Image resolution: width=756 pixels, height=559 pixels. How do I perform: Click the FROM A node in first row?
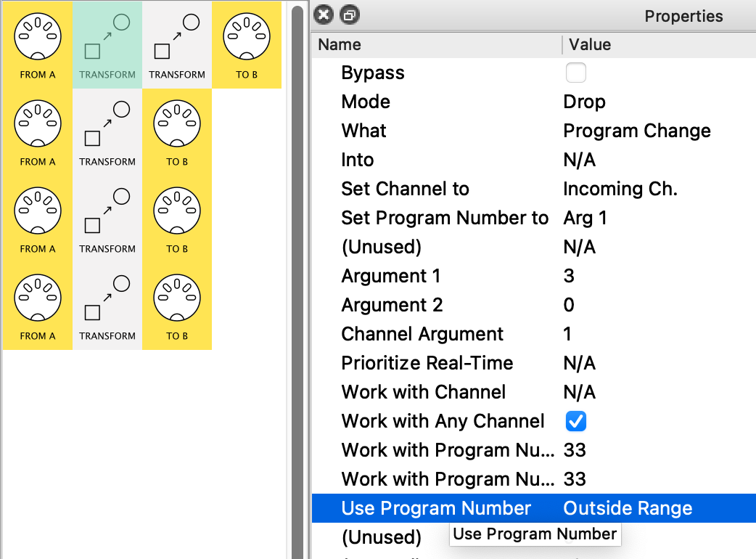[x=38, y=44]
